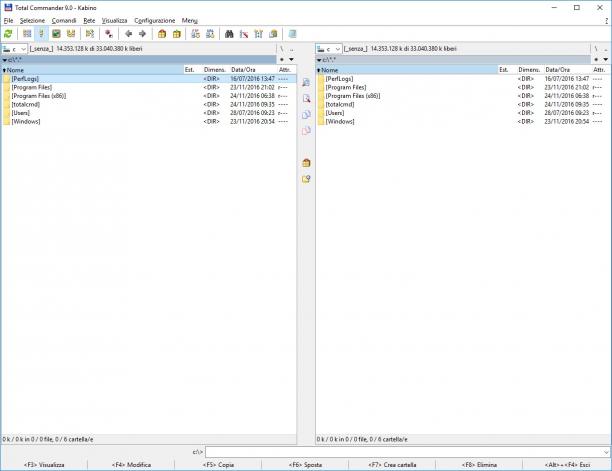Click the F3 Visualizza button
This screenshot has height=471, width=612.
coord(44,465)
